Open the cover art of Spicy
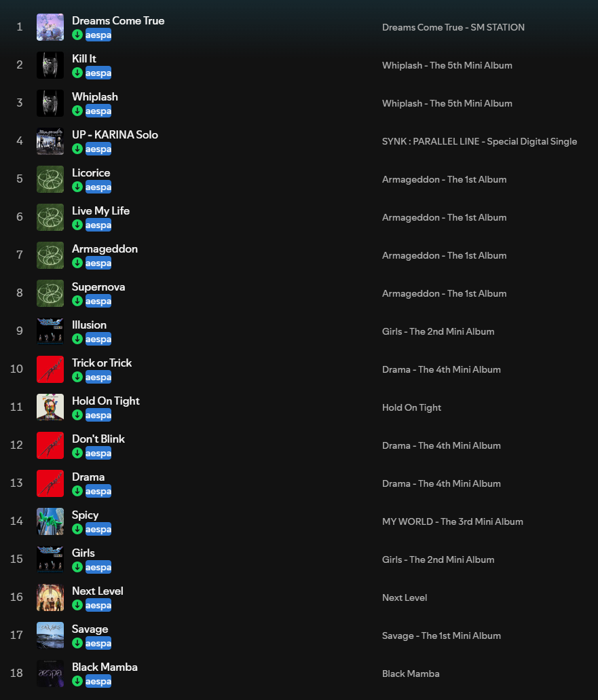598x700 pixels. (50, 521)
